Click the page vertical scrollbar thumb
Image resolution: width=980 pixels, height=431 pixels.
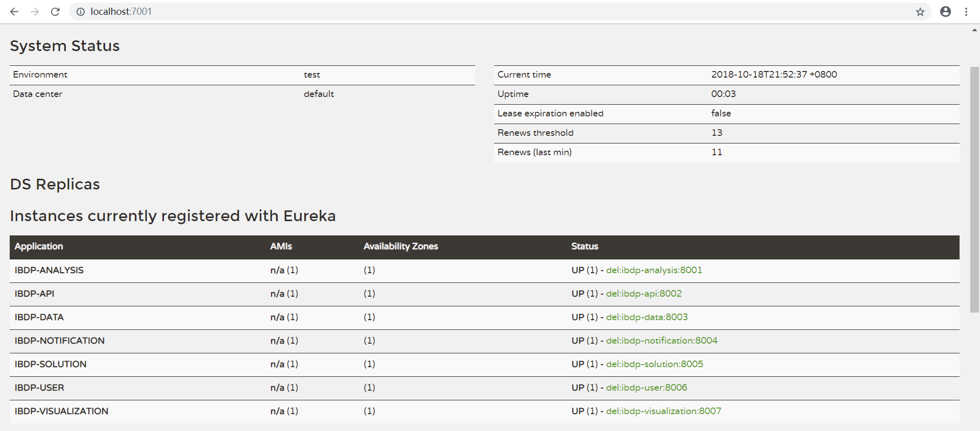(x=974, y=189)
